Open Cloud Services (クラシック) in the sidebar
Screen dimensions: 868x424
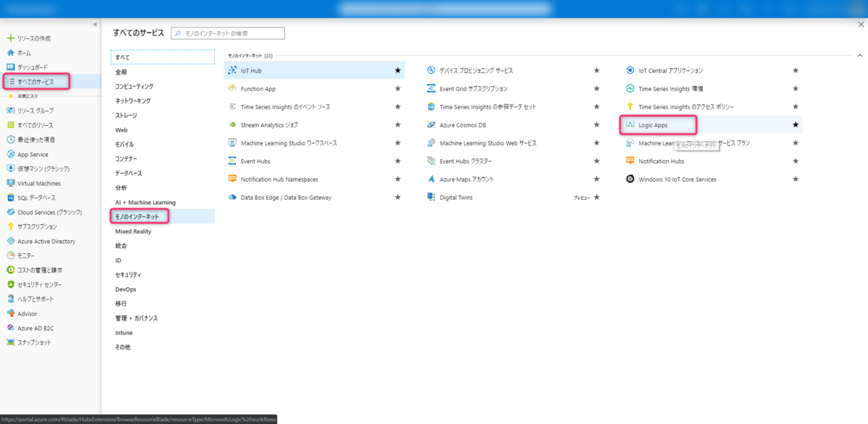point(51,212)
